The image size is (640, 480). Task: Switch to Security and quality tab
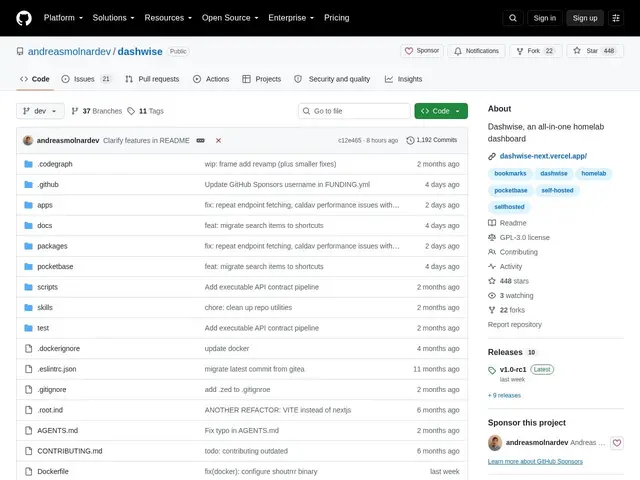332,79
